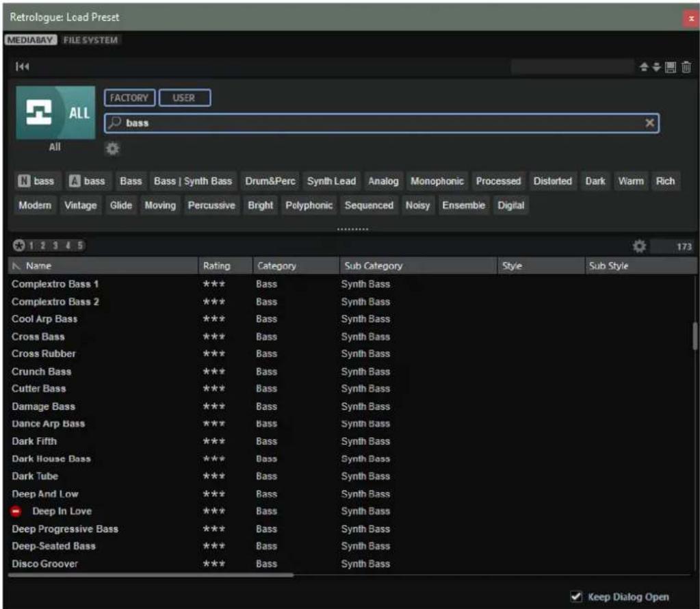Apply the Percussive tag filter

pos(211,205)
